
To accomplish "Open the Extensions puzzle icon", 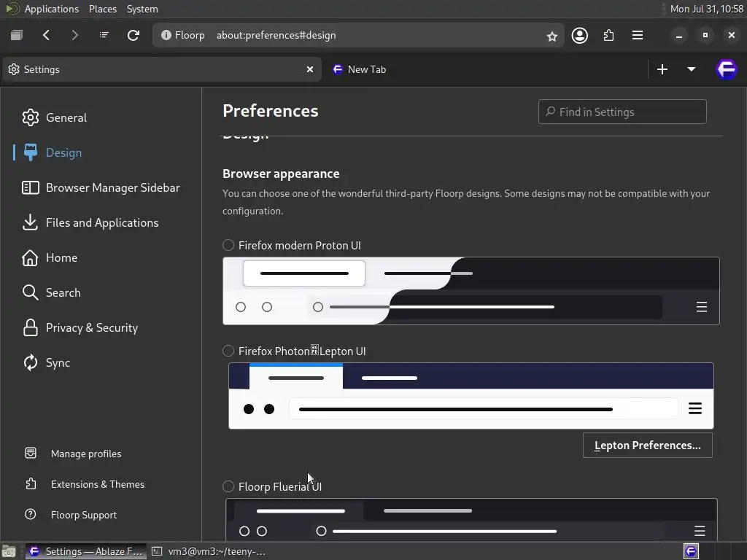I will coord(608,35).
